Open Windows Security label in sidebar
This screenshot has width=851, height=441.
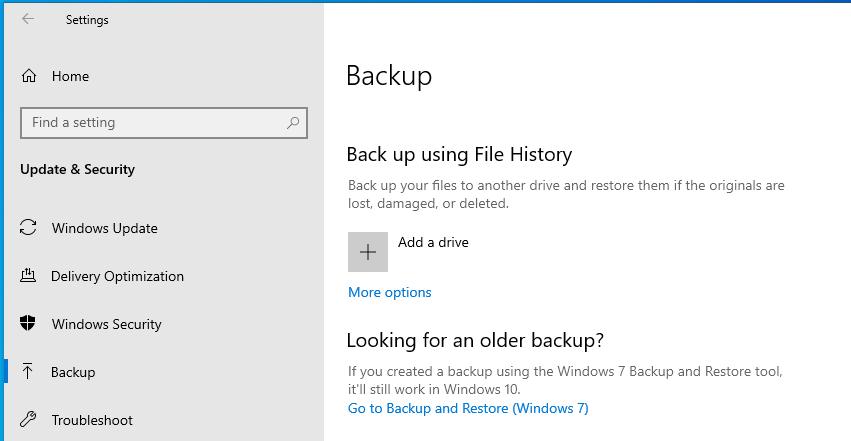[x=107, y=324]
